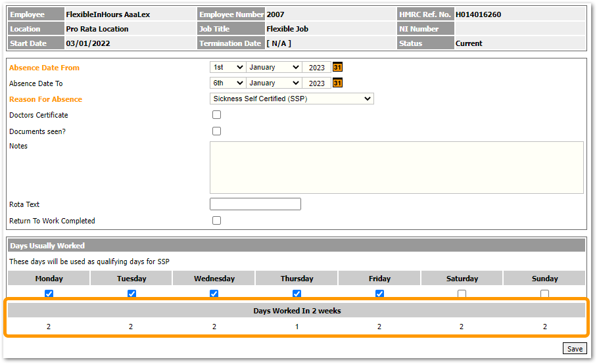Open the Reason For Absence dropdown
Viewport: 597px width, 364px height.
291,99
